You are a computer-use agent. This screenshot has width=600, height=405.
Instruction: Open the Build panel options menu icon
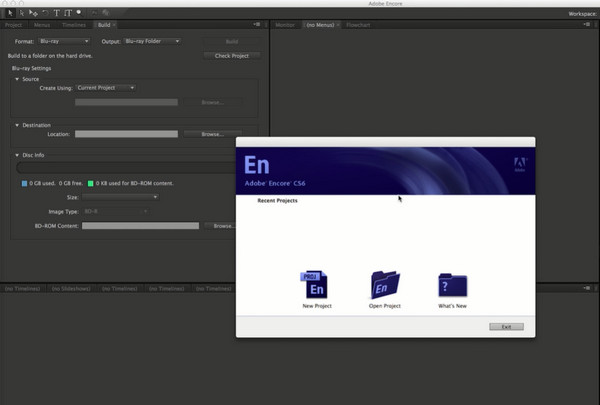tap(256, 24)
